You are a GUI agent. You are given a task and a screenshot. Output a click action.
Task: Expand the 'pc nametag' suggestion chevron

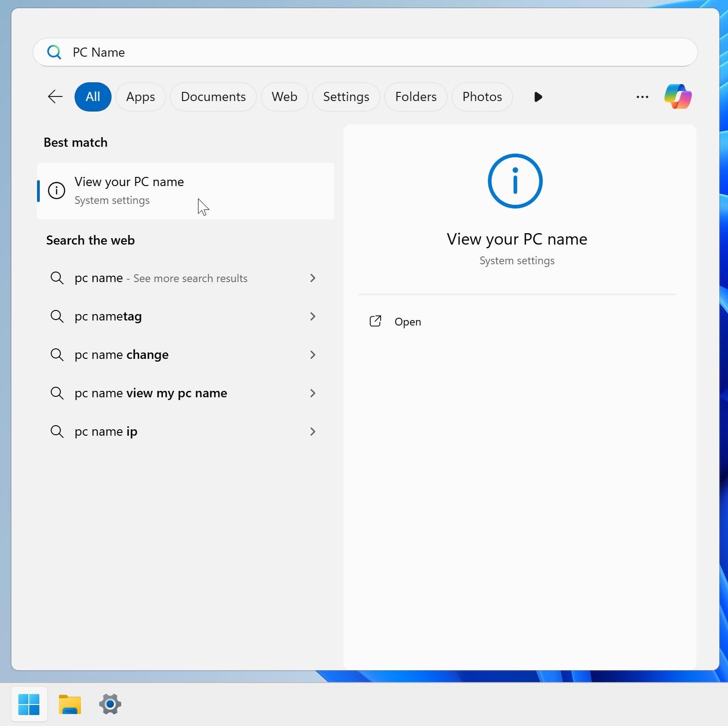coord(313,316)
